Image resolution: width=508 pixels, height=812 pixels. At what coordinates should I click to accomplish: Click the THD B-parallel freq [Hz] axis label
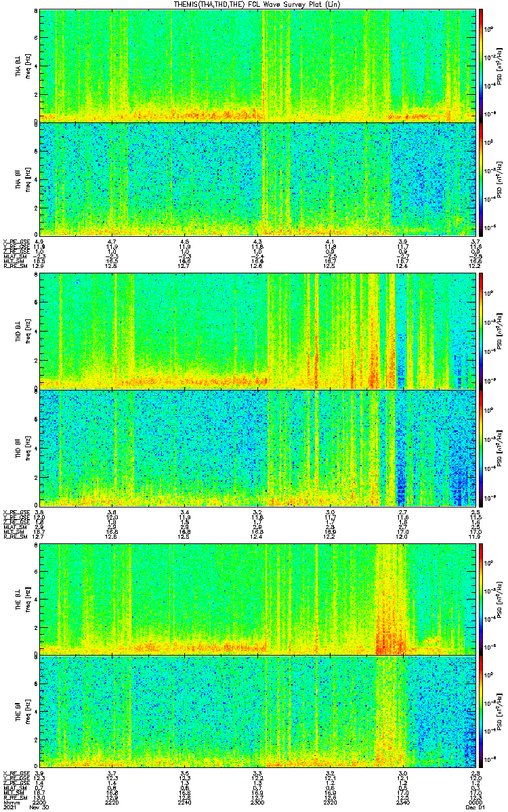pos(28,448)
